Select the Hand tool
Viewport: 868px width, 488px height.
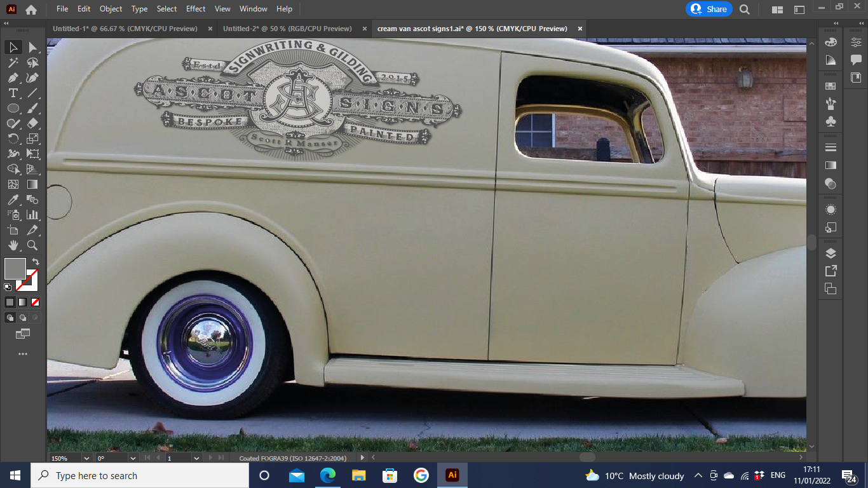[13, 245]
